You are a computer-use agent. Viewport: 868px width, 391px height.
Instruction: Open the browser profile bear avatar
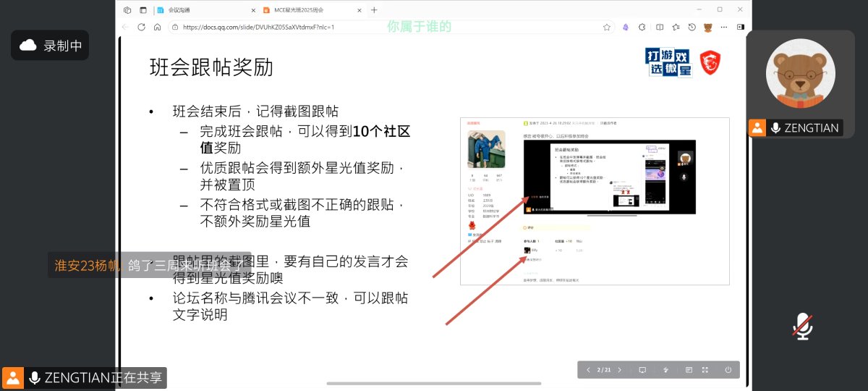pos(708,27)
